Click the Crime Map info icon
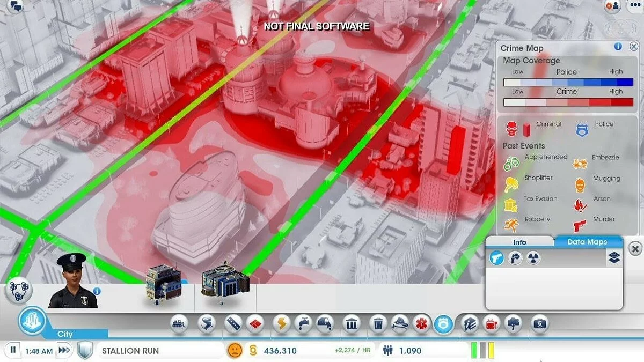Screen dimensions: 644x362 click(x=618, y=47)
